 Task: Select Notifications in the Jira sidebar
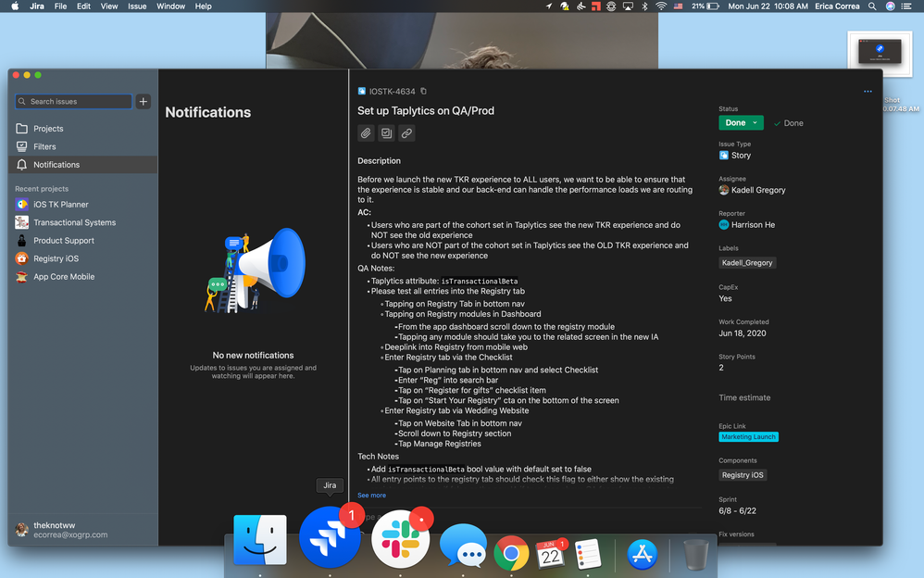click(83, 165)
